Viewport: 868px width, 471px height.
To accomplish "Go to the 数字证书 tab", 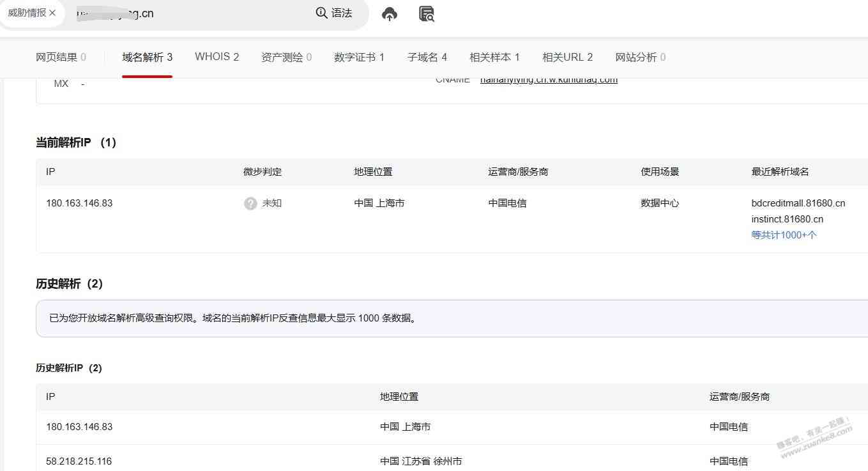I will coord(359,57).
